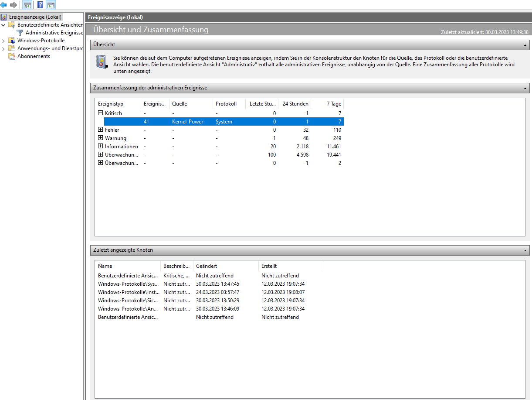Select the Kritisch row label

[x=113, y=113]
